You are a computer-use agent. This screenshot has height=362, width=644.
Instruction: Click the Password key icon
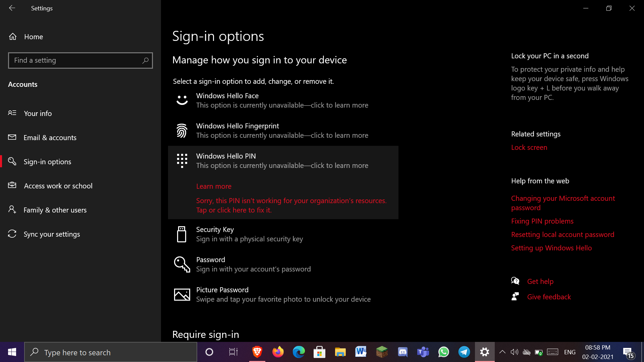click(x=182, y=264)
